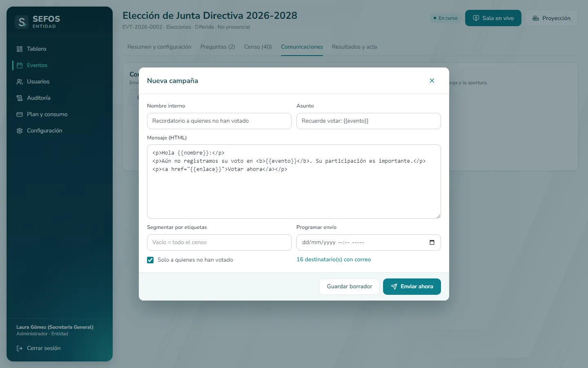Click the Proyección button
Image resolution: width=588 pixels, height=368 pixels.
[x=551, y=18]
